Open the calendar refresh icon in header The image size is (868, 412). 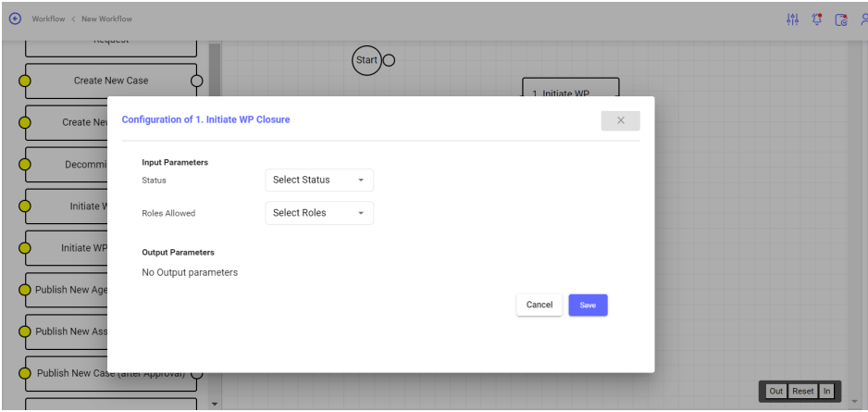(x=841, y=20)
